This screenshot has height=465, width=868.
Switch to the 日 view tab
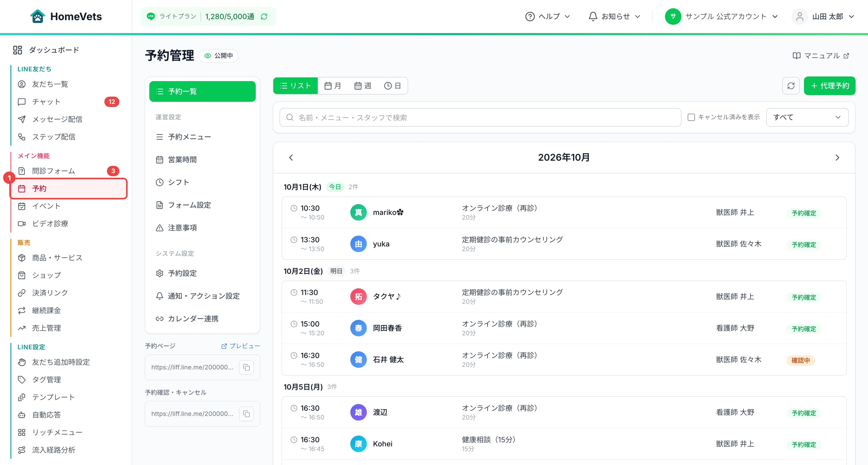point(393,86)
